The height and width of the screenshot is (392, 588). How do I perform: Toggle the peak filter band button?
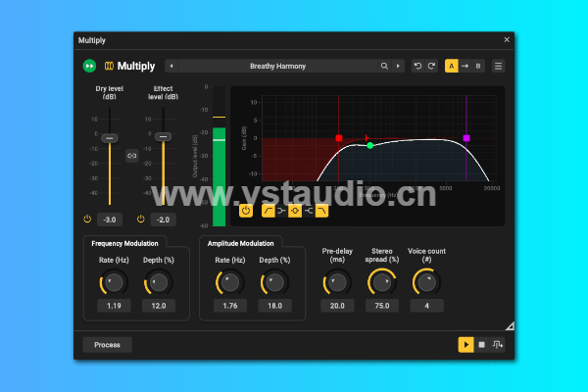click(x=295, y=211)
